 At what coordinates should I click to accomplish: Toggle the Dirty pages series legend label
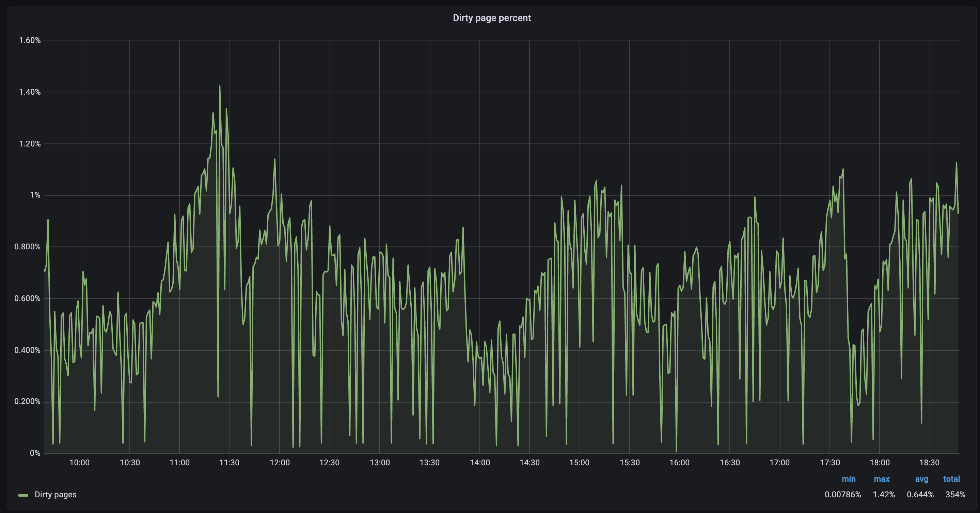point(56,494)
